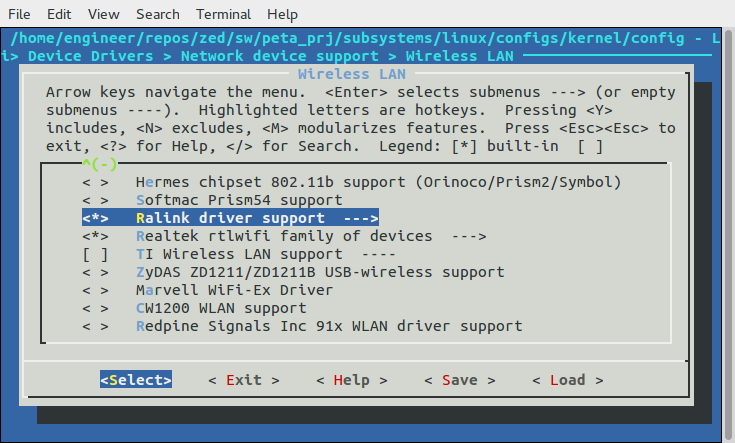Open the Terminal menu
This screenshot has height=443, width=735.
tap(223, 15)
